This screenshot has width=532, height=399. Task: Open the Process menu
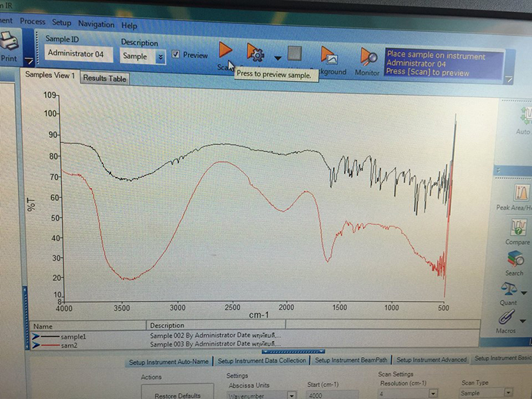33,22
